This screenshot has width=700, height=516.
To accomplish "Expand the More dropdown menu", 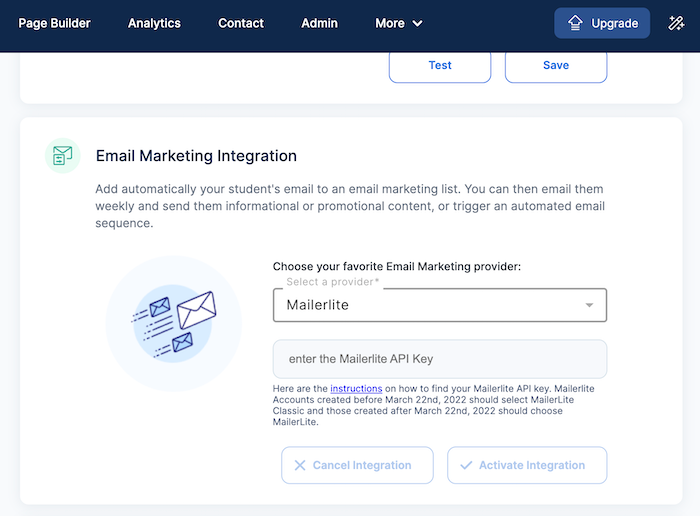I will [399, 23].
